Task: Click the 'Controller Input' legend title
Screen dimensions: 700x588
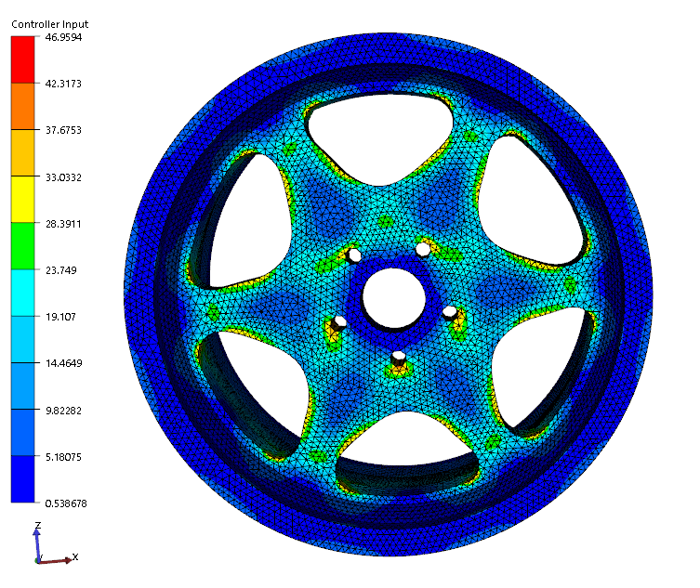Action: (x=49, y=24)
